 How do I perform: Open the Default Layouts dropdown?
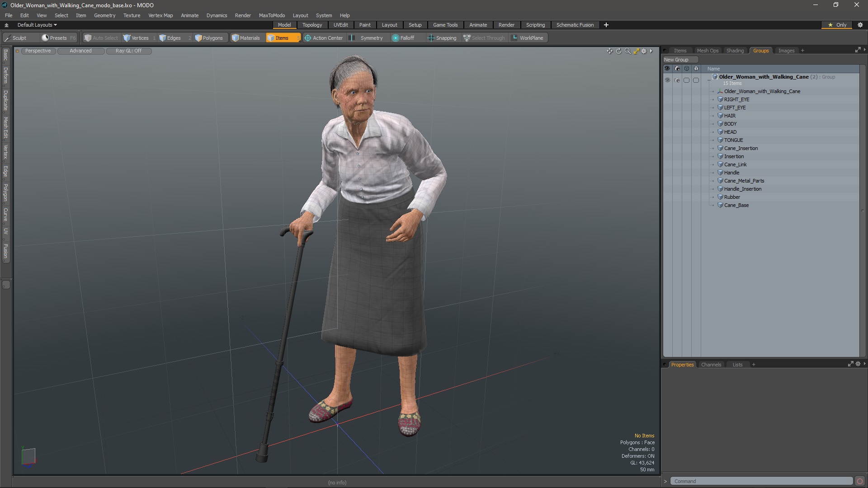(x=37, y=25)
